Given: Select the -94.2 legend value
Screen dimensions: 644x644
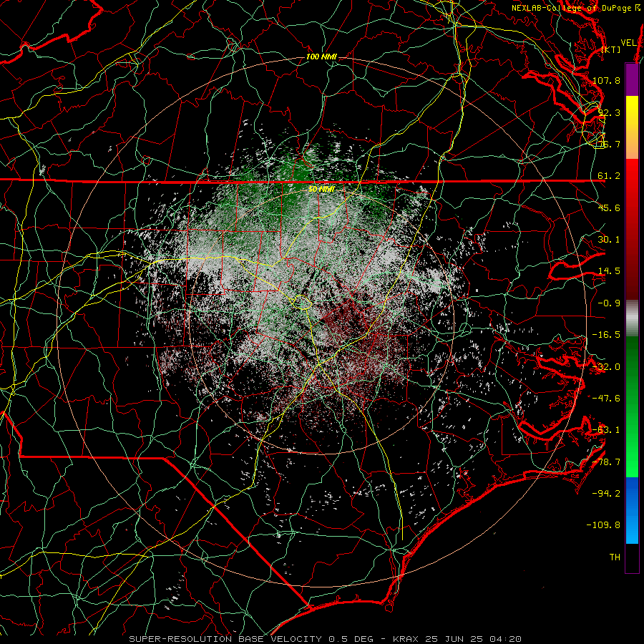Looking at the screenshot, I should 606,494.
